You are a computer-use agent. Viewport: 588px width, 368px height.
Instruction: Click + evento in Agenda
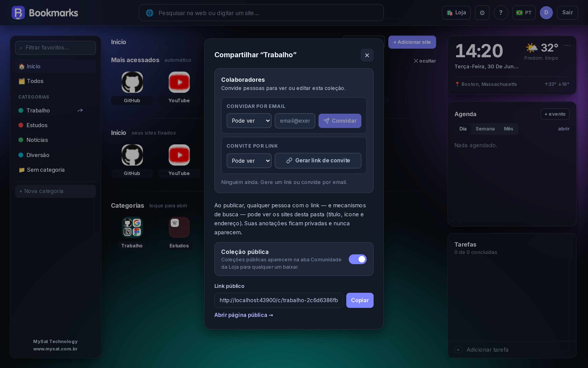(x=555, y=114)
